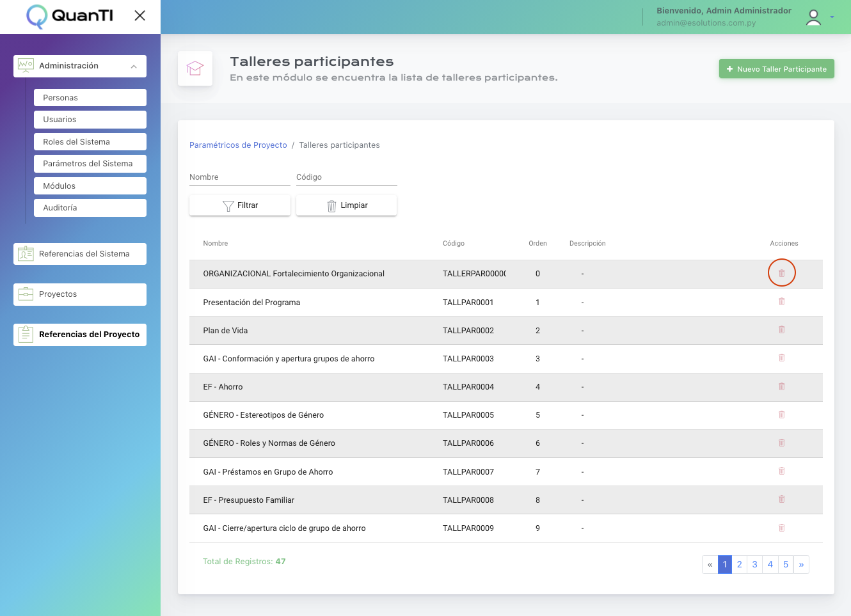851x616 pixels.
Task: Click the plus icon in Nuevo Taller button
Action: coord(729,69)
